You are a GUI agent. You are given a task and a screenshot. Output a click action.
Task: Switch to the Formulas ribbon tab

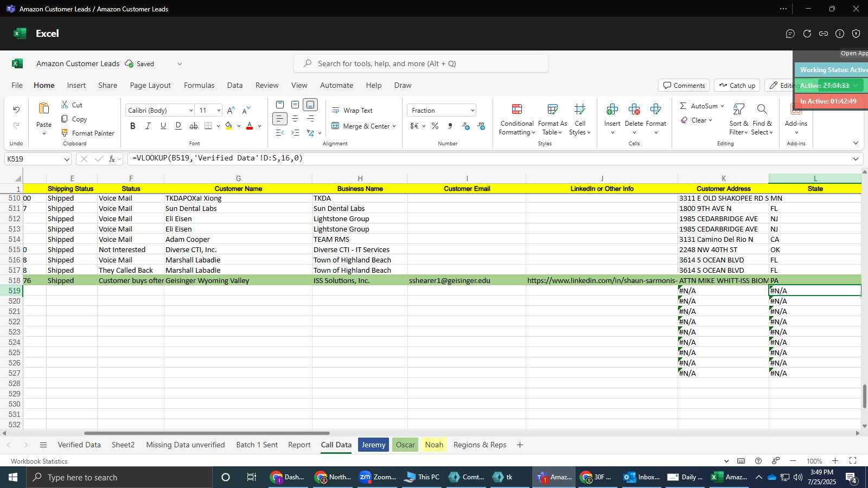(x=199, y=85)
